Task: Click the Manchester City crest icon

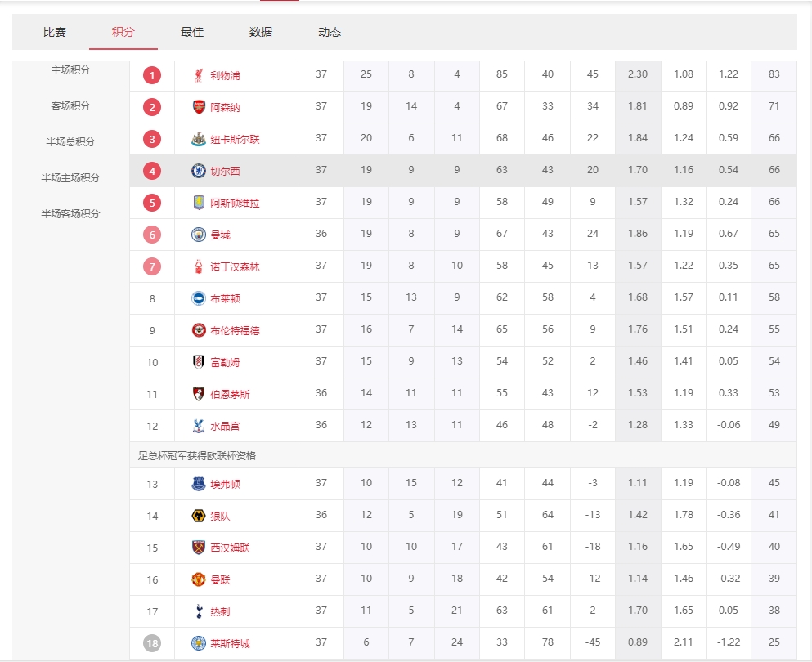Action: (199, 235)
